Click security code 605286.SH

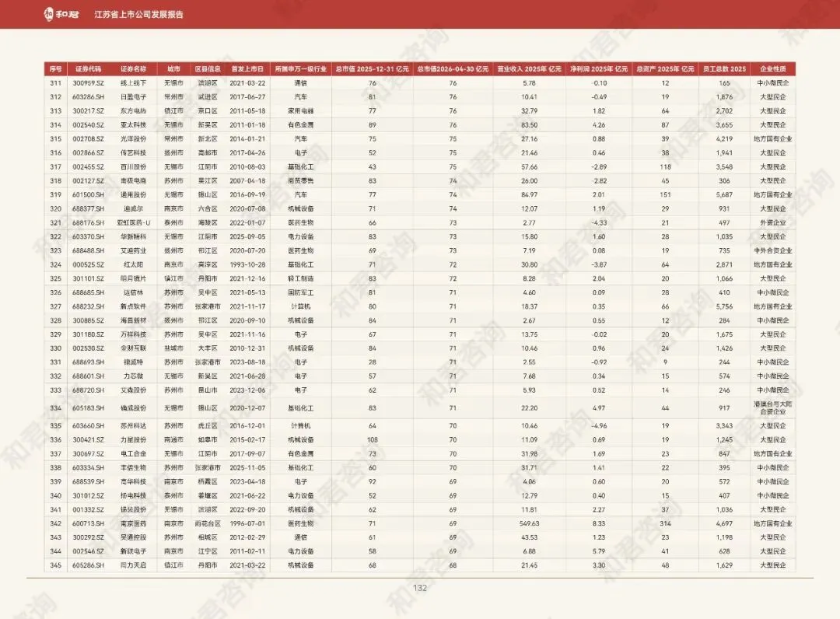(x=89, y=565)
